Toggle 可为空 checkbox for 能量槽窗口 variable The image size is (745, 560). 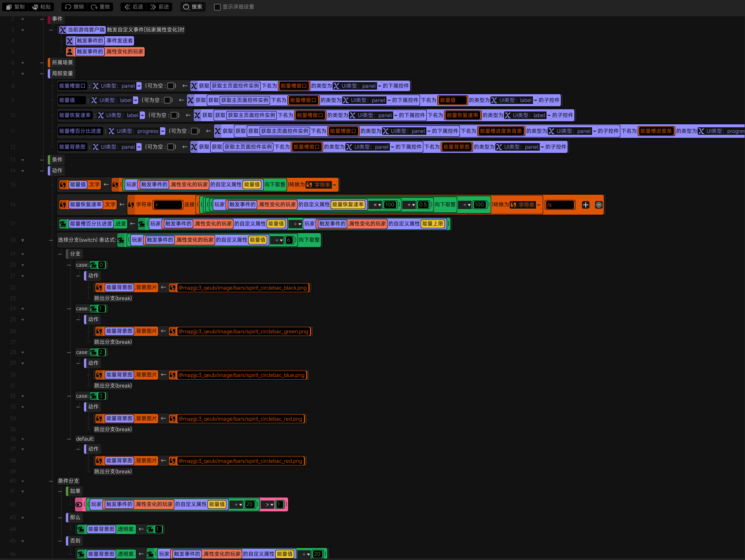pos(171,86)
